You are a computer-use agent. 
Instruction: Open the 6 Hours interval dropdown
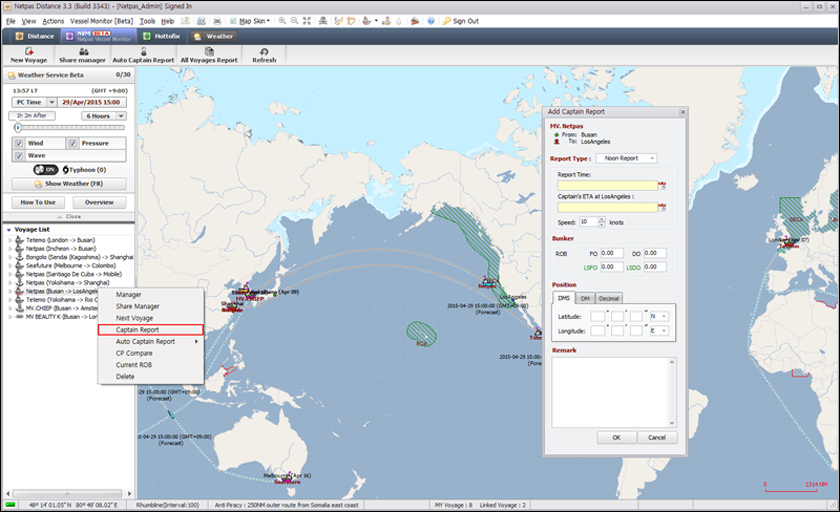point(122,116)
